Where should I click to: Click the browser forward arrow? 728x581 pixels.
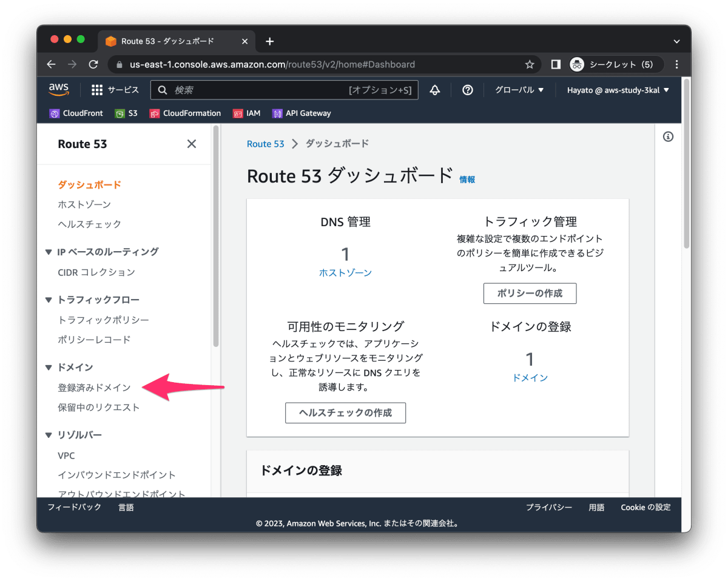pos(72,64)
